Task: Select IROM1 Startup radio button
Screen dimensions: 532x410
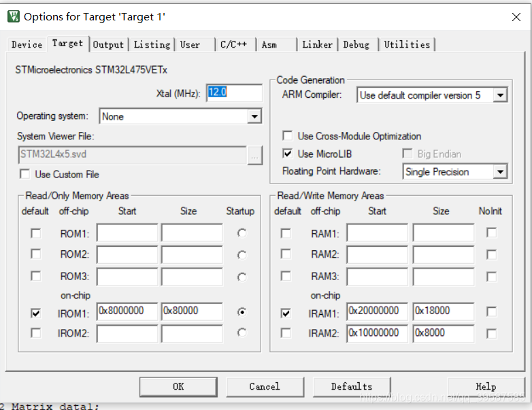Action: point(242,311)
